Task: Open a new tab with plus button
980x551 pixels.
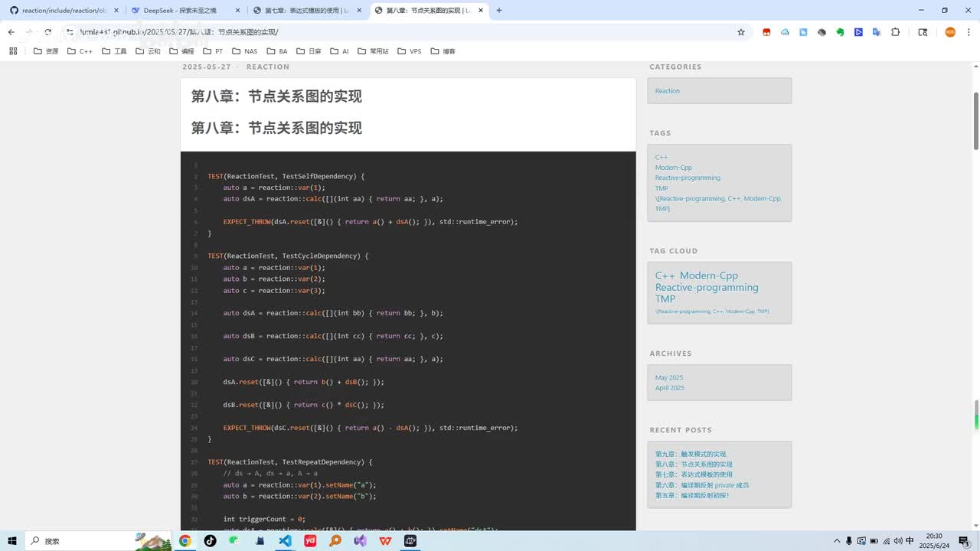Action: 499,11
